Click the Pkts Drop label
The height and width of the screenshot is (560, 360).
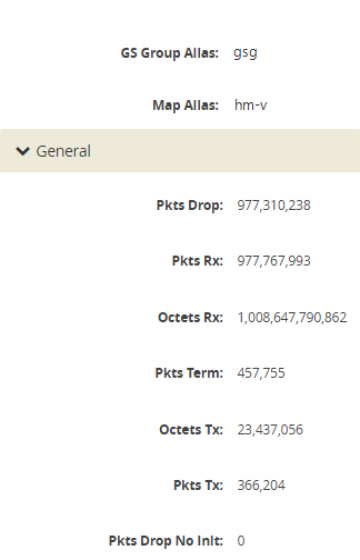(x=190, y=205)
